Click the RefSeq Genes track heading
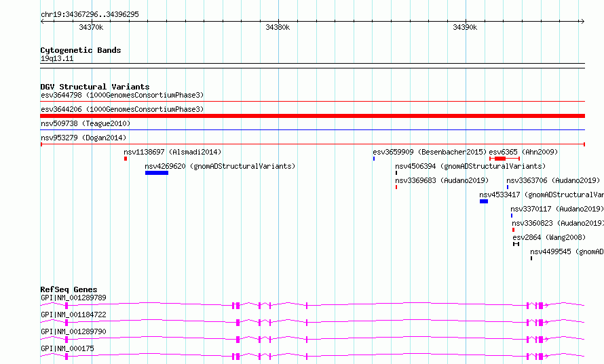The height and width of the screenshot is (364, 604). 69,289
